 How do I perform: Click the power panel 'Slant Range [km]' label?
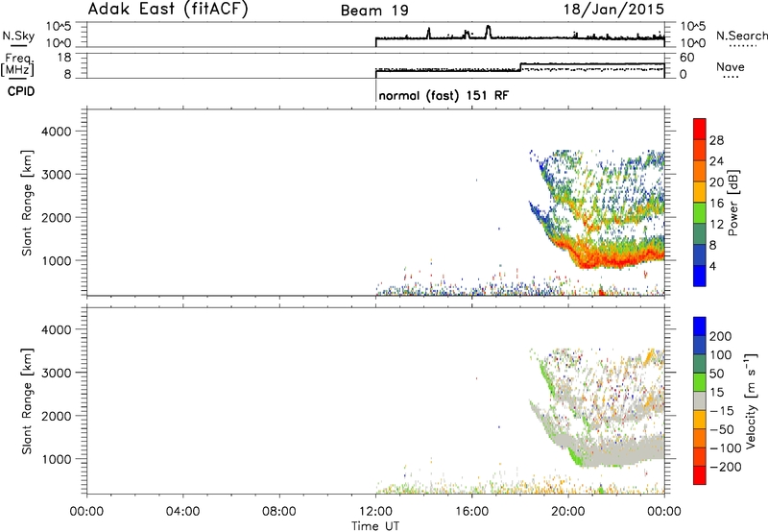pos(27,203)
